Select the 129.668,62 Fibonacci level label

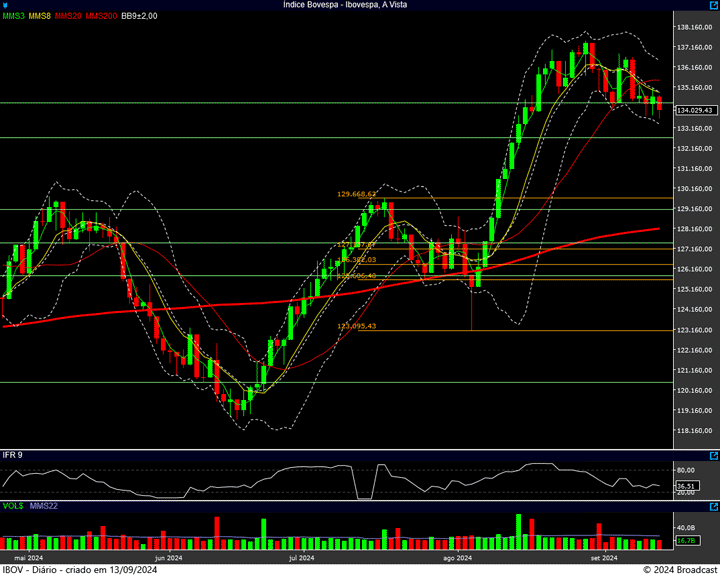click(357, 194)
